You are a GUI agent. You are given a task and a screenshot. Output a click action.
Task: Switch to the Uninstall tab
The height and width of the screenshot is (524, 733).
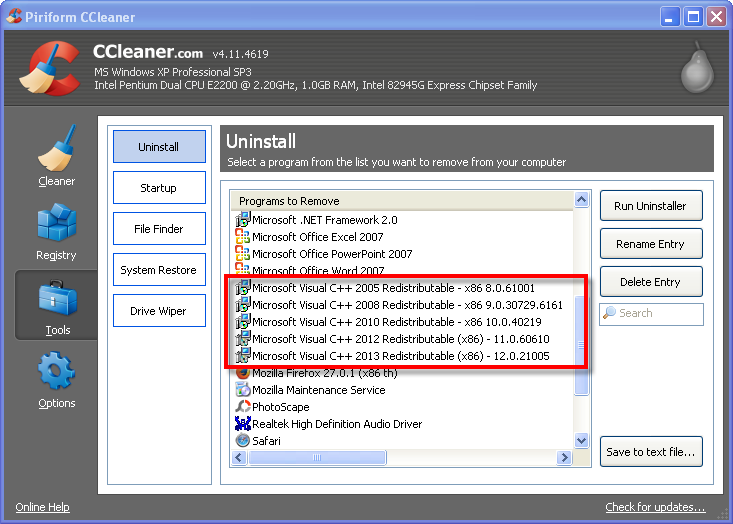pyautogui.click(x=159, y=147)
